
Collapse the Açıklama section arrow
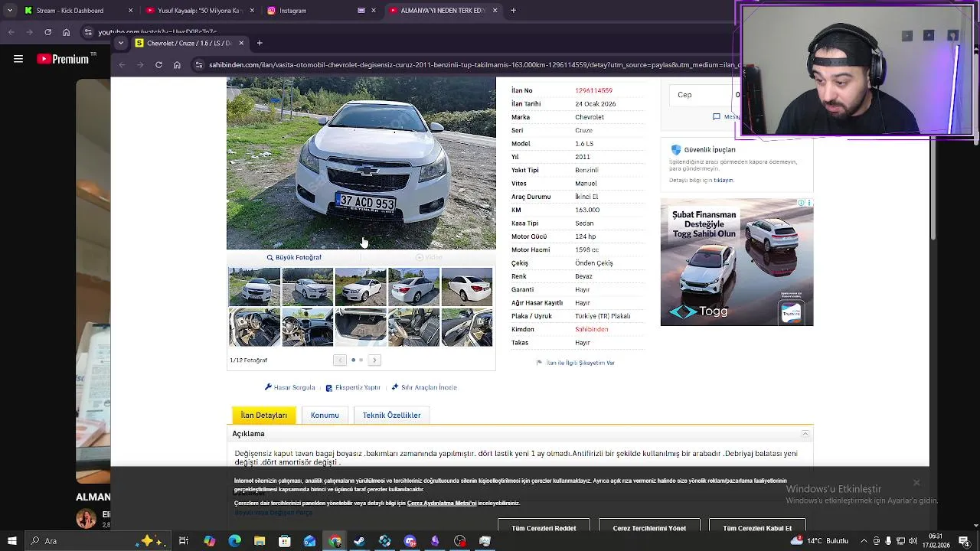[805, 434]
